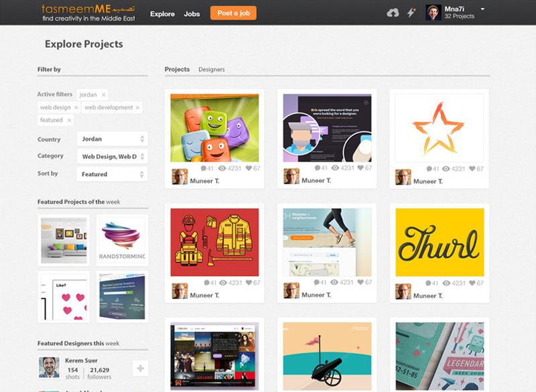Open the Sort by Featured dropdown
536x392 pixels.
point(113,174)
